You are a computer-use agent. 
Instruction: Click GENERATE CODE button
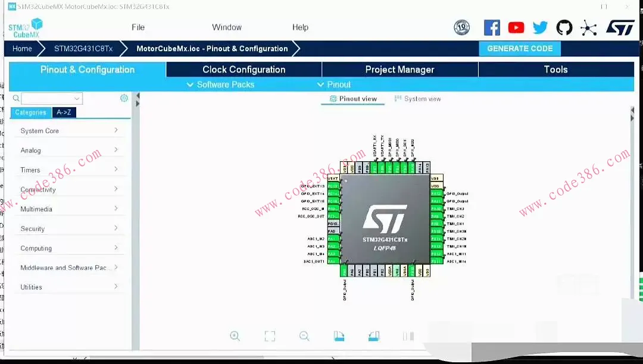[x=520, y=48]
